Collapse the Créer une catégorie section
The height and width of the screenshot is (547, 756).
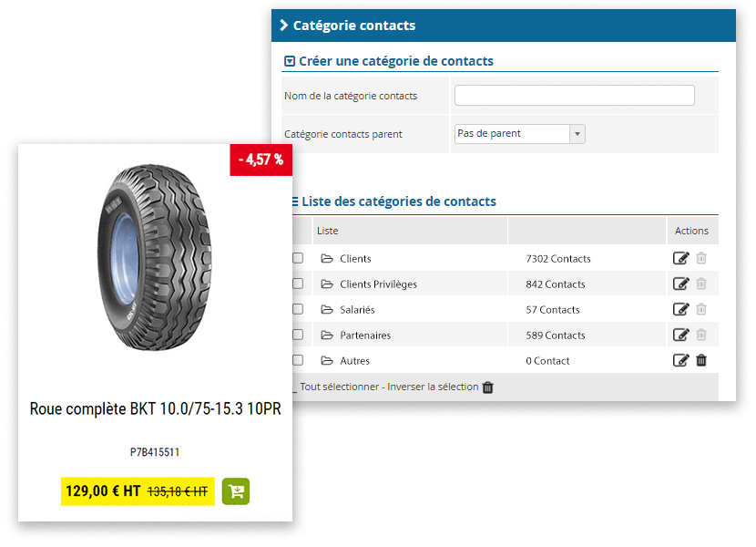click(x=290, y=61)
